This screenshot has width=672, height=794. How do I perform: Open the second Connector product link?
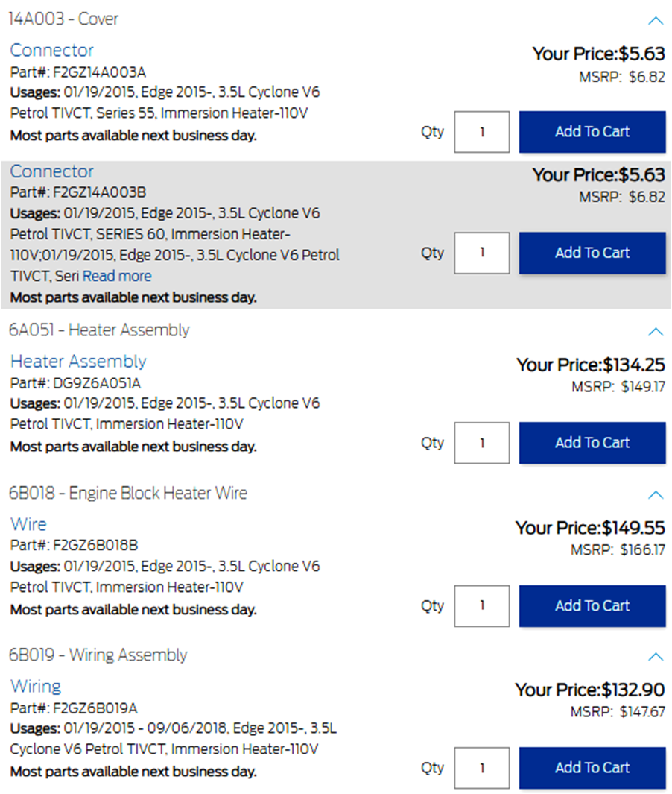point(52,171)
